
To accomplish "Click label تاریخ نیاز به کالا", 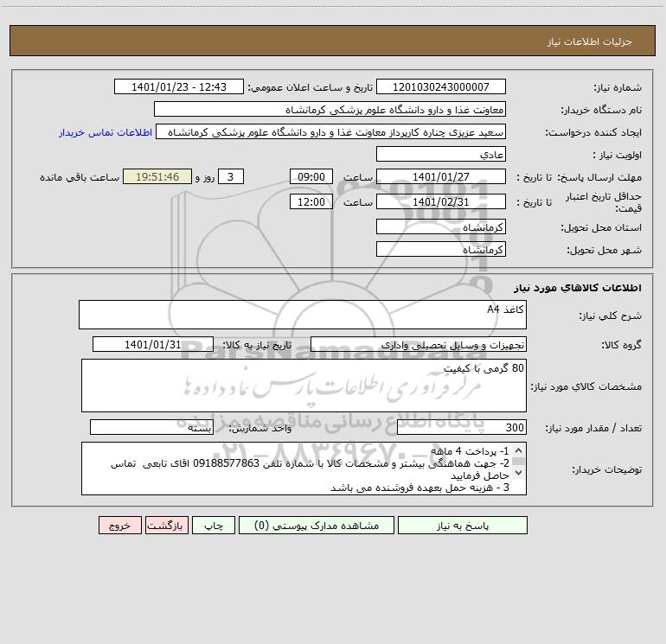I will [x=258, y=345].
